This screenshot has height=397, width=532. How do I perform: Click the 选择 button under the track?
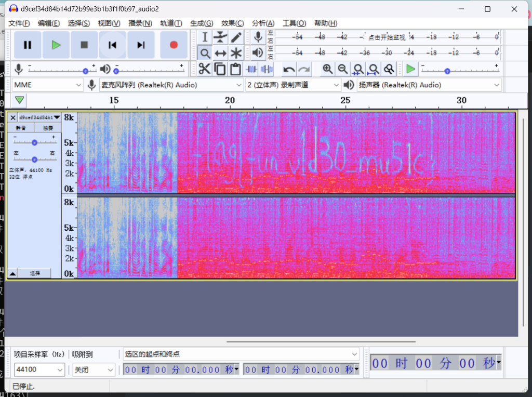34,273
